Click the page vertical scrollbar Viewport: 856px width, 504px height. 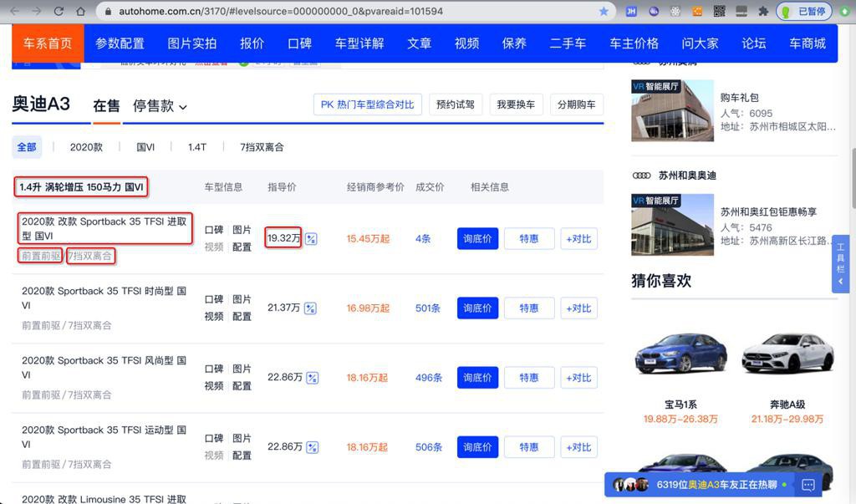[x=852, y=179]
